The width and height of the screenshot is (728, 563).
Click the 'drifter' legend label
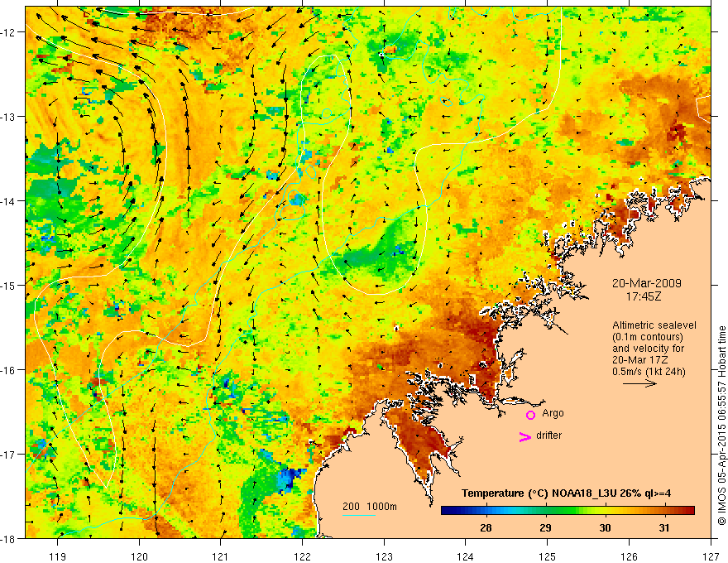point(548,435)
